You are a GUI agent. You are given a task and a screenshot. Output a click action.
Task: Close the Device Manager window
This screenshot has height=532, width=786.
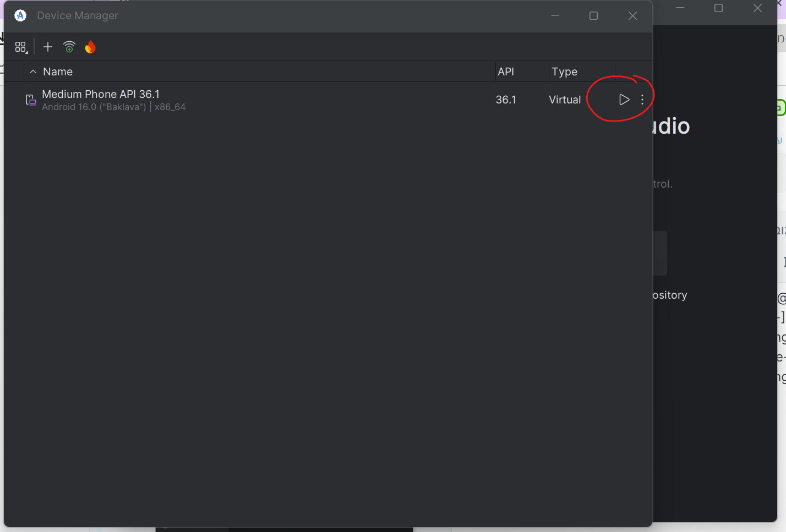coord(632,15)
